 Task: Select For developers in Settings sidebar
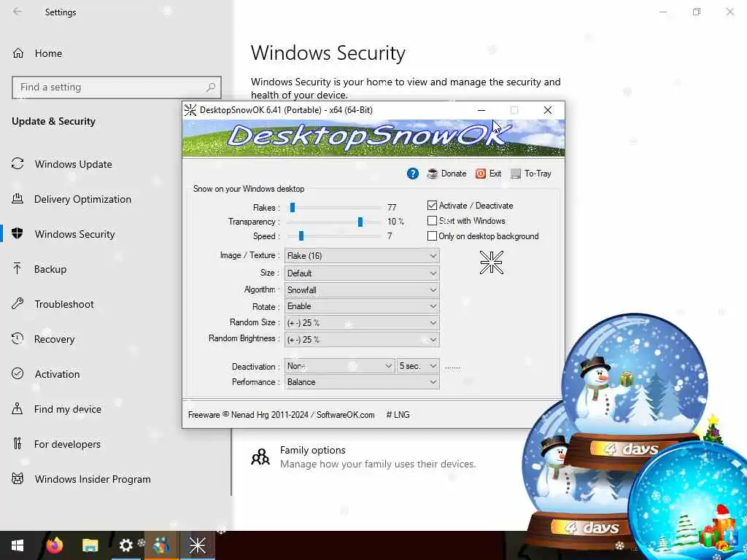tap(67, 444)
